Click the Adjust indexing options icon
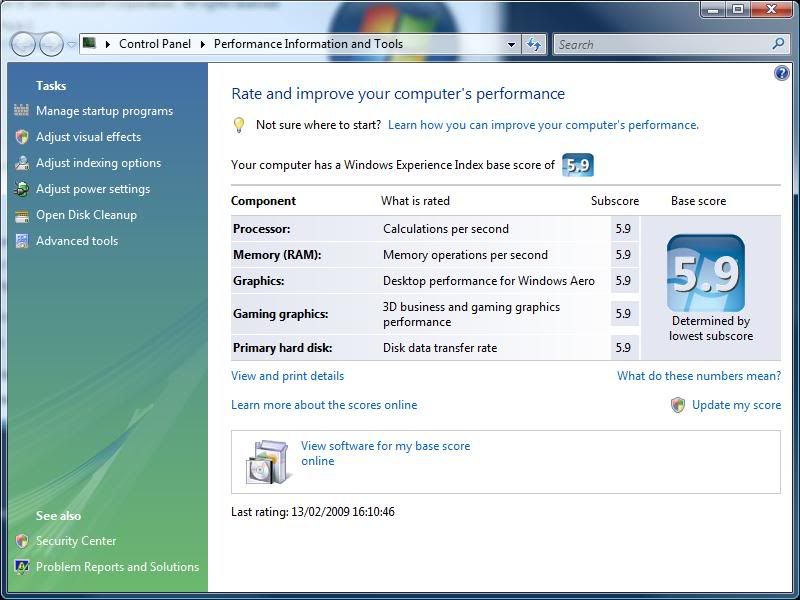 click(22, 163)
